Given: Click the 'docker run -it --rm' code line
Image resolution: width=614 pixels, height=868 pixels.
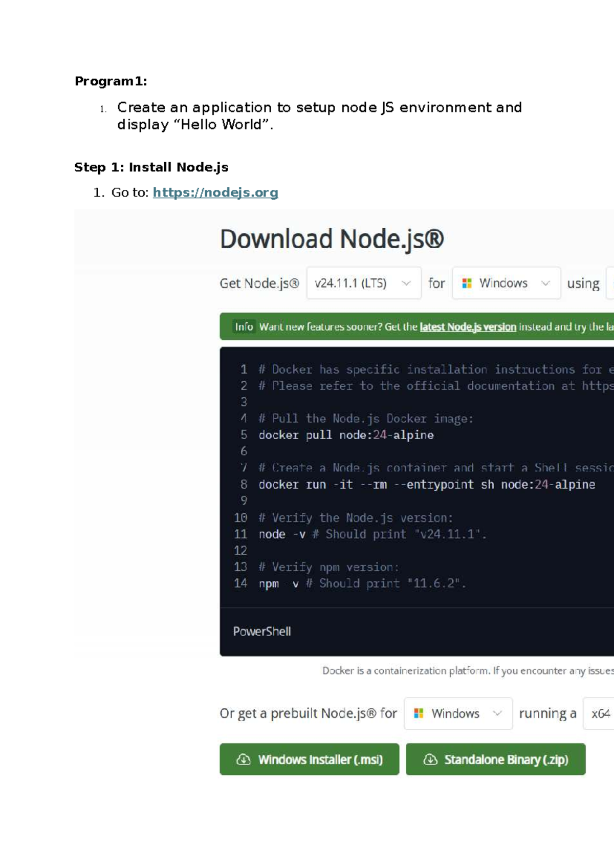Looking at the screenshot, I should pyautogui.click(x=427, y=484).
